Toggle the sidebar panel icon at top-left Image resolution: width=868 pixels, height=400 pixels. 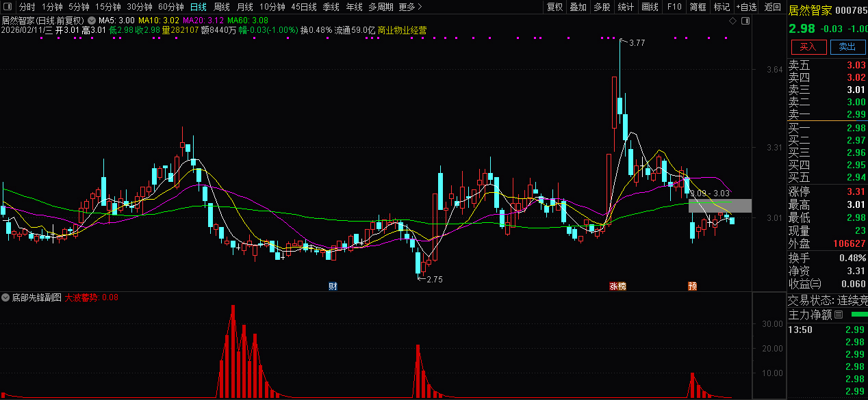pos(7,7)
